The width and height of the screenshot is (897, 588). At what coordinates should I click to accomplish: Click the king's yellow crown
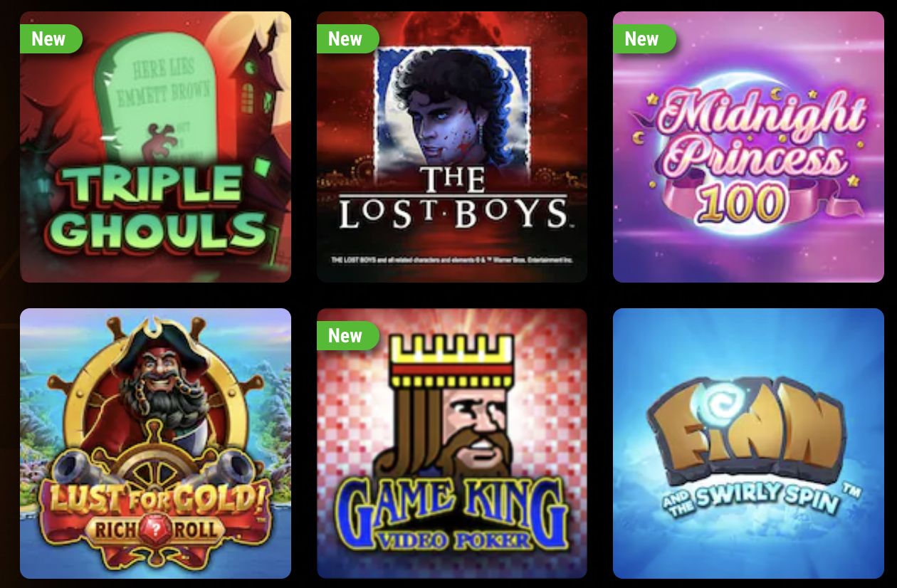click(453, 360)
